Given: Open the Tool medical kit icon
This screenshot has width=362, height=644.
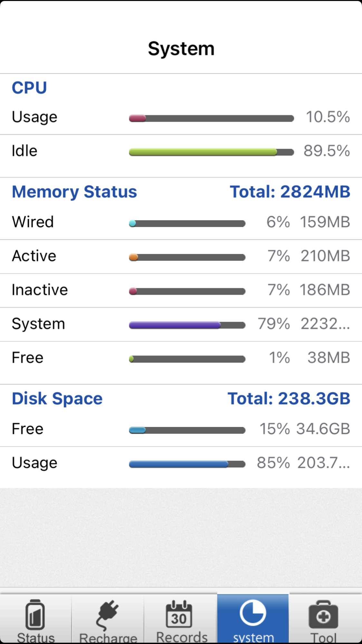Looking at the screenshot, I should pyautogui.click(x=323, y=615).
